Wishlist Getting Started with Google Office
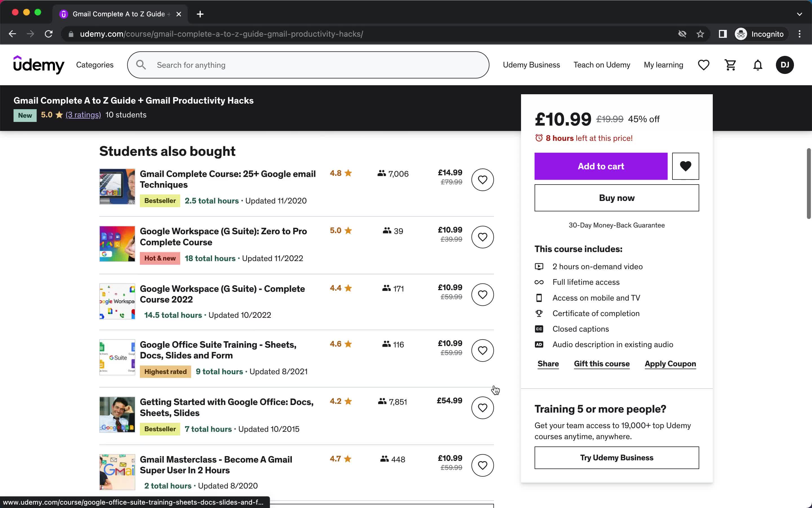The image size is (812, 508). (x=482, y=408)
